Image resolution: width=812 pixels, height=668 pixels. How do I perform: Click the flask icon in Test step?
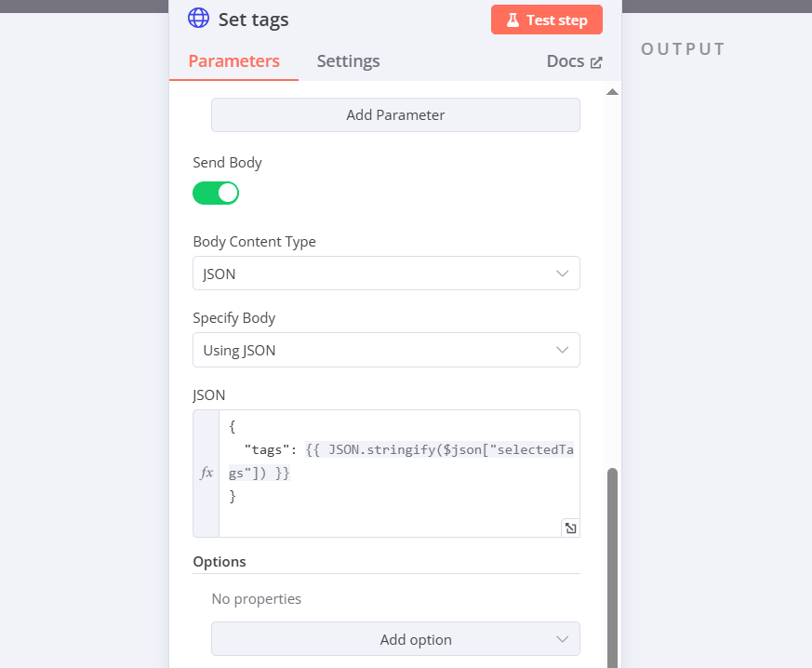coord(512,20)
